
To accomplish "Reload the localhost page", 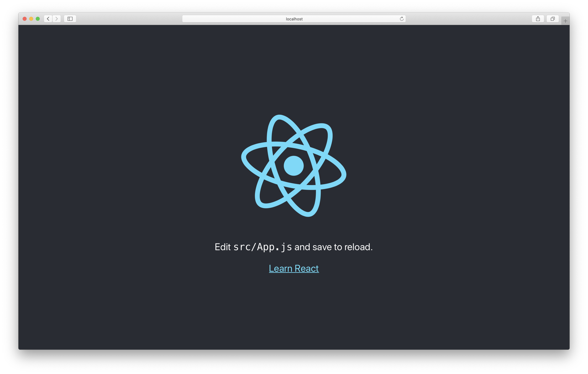I will (x=402, y=19).
